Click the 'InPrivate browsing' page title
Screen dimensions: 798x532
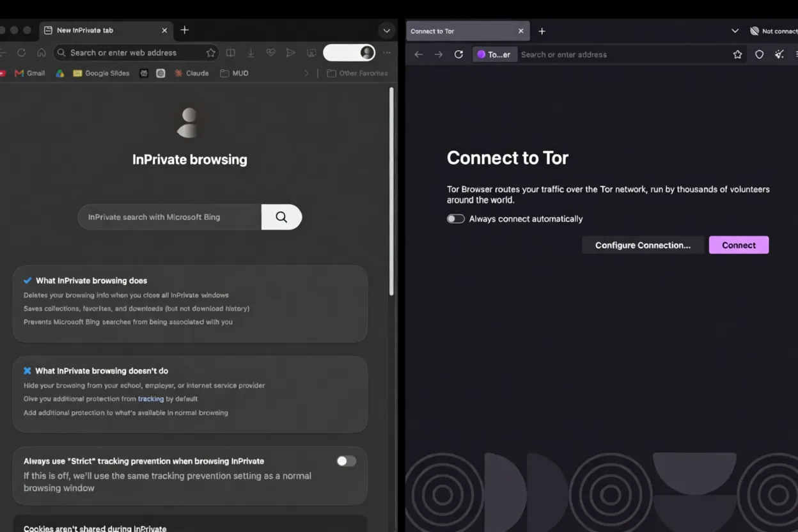pyautogui.click(x=190, y=160)
